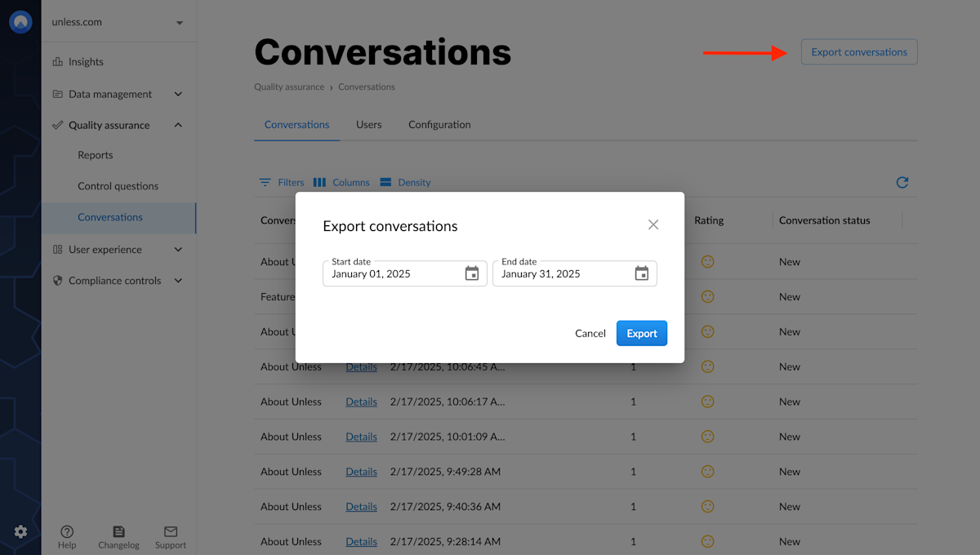This screenshot has width=980, height=555.
Task: Cancel the export dialog
Action: (x=590, y=333)
